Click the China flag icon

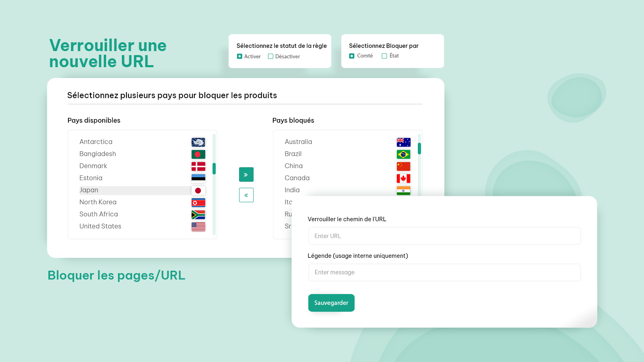(x=403, y=166)
